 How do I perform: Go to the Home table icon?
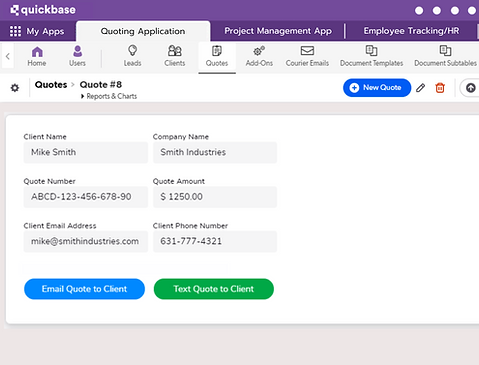(37, 52)
